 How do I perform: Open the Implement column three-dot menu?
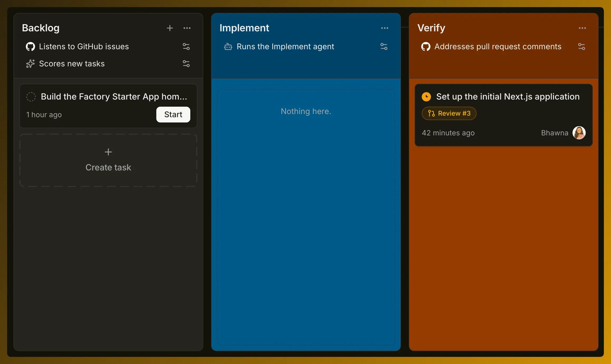pyautogui.click(x=385, y=28)
